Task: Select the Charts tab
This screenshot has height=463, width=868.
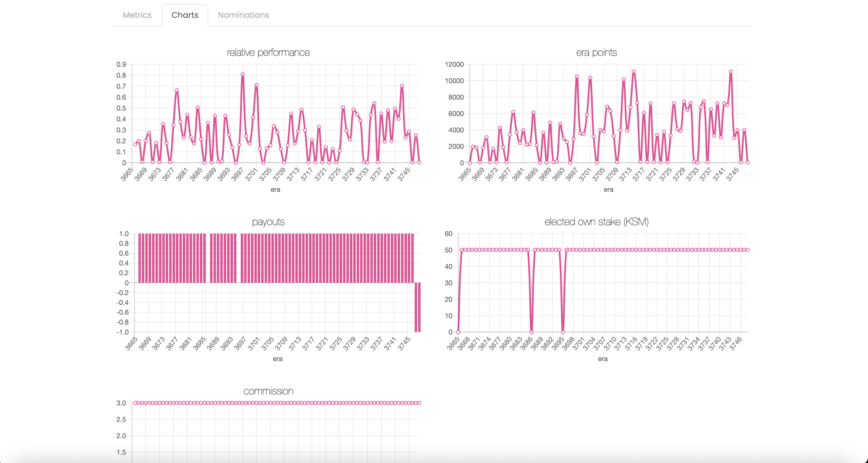Action: pyautogui.click(x=185, y=15)
